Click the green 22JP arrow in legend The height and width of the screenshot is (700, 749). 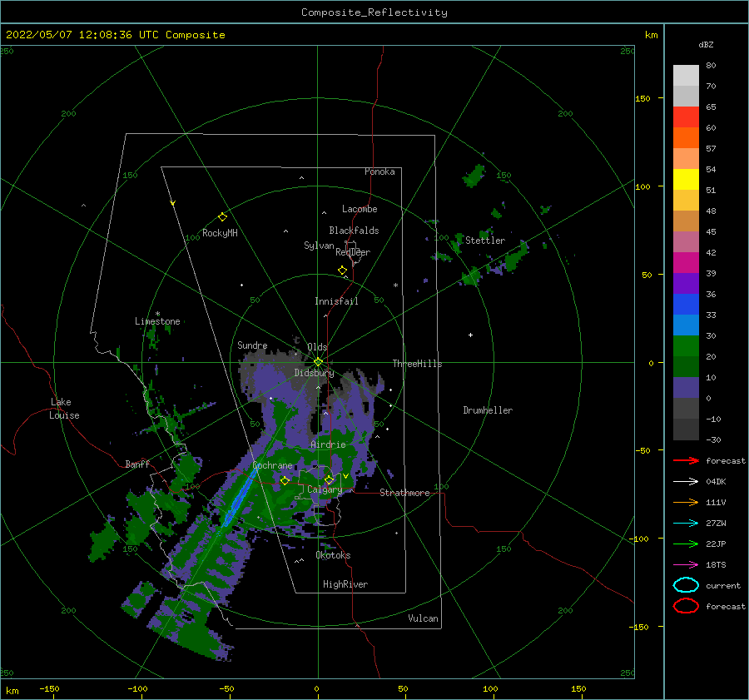686,544
